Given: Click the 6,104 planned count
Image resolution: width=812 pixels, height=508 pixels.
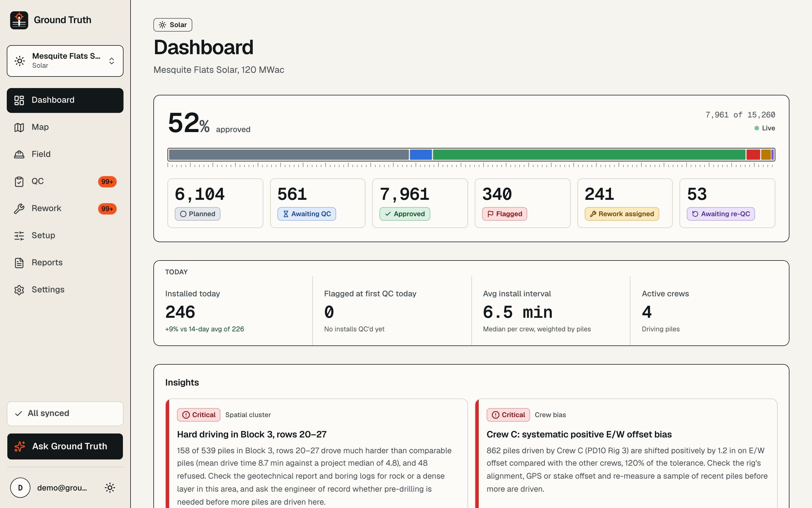Looking at the screenshot, I should (200, 194).
